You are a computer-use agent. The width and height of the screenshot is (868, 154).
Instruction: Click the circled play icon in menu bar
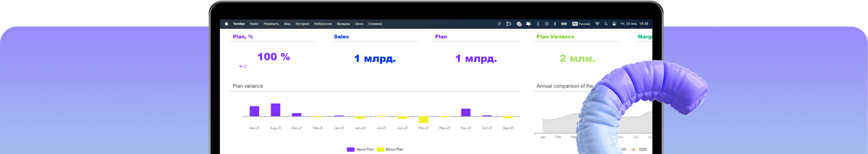click(547, 24)
